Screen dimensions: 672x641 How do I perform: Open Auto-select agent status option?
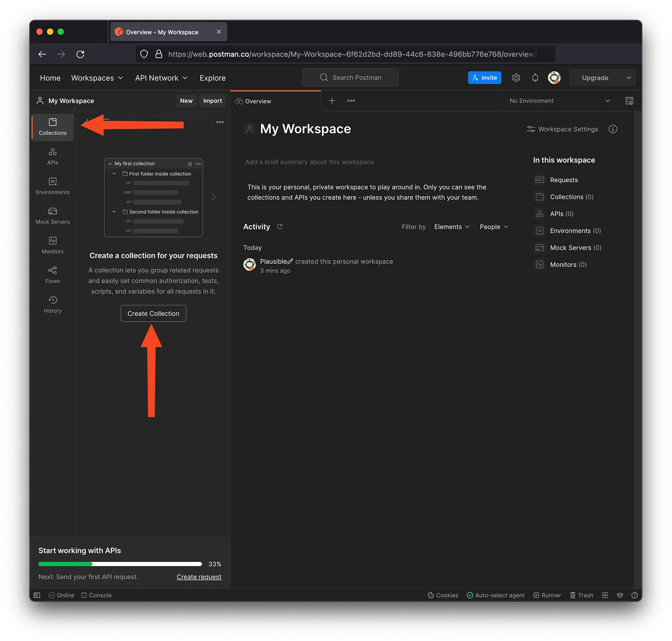pos(496,595)
